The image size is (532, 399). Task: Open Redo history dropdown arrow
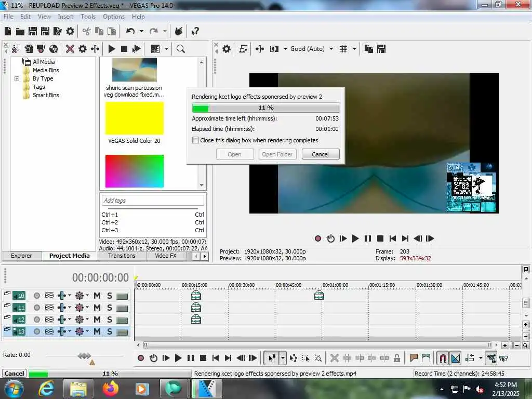pos(165,32)
